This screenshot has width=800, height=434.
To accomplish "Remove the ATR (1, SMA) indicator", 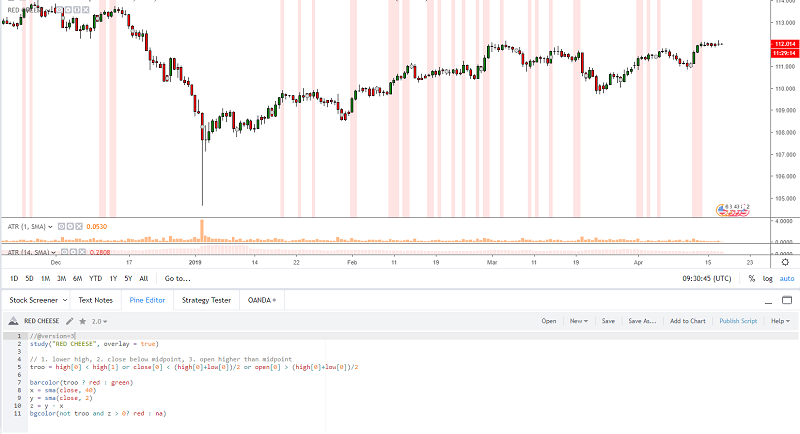I will [x=79, y=226].
